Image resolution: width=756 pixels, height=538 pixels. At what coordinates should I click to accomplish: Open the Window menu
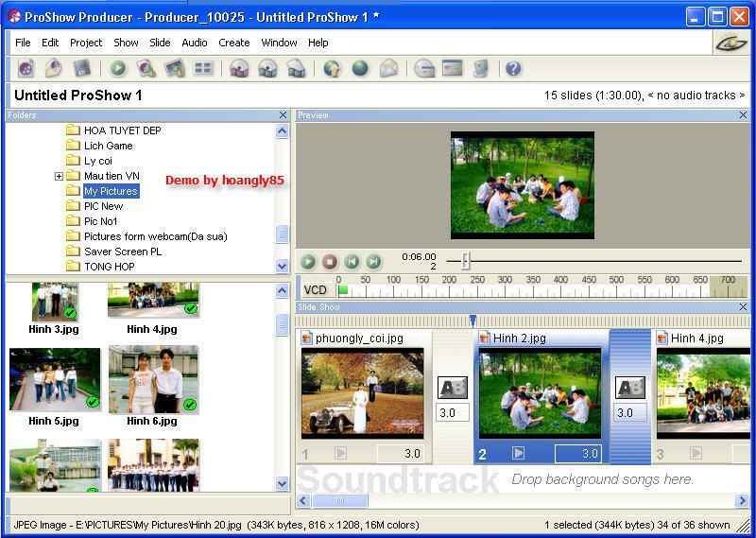(279, 43)
